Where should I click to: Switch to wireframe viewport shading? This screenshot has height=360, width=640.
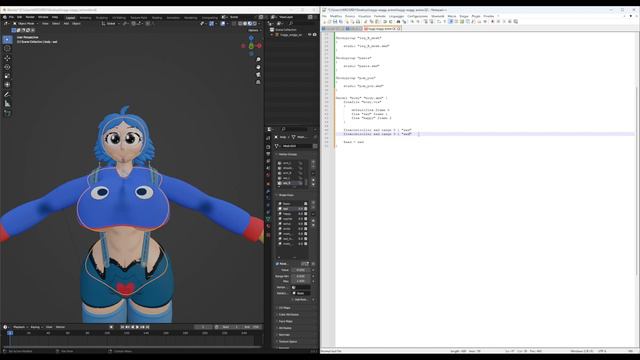click(240, 24)
